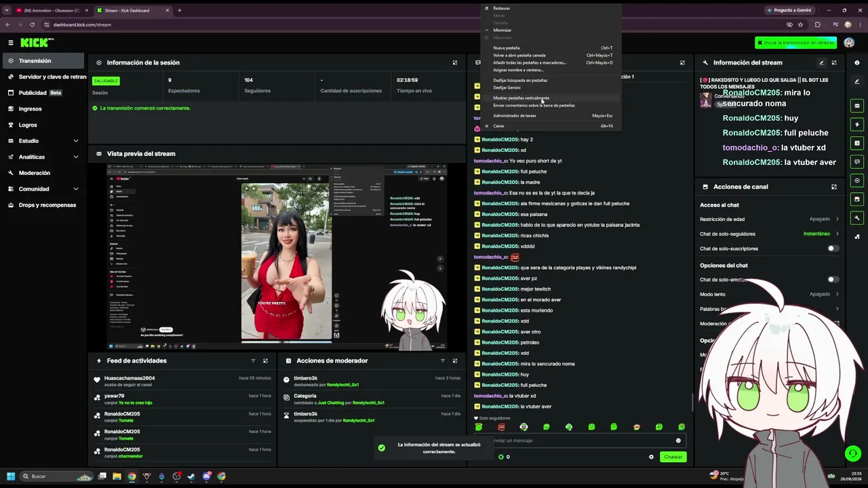Open Drops y recompensas page

click(42, 205)
